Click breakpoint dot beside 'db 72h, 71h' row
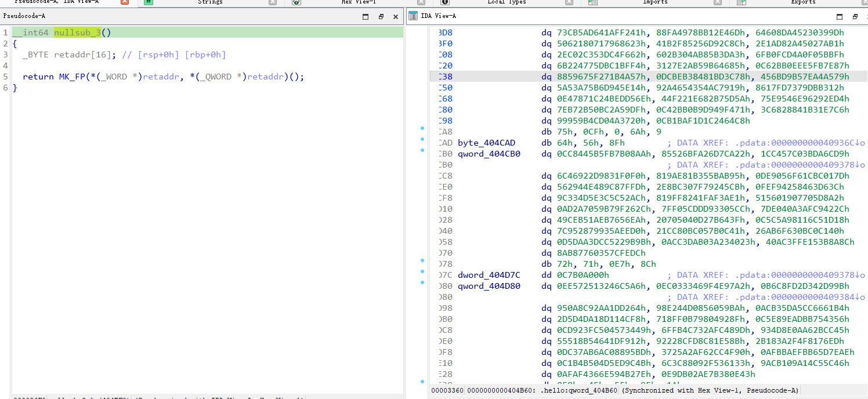868x399 pixels. coord(422,260)
